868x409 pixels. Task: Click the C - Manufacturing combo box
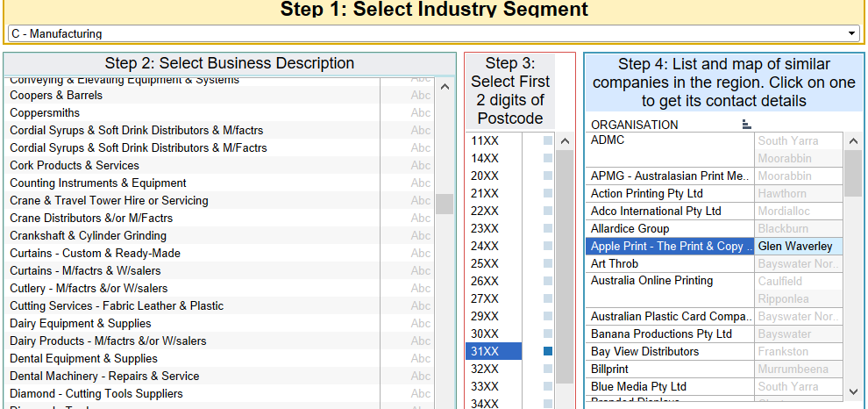(x=430, y=33)
